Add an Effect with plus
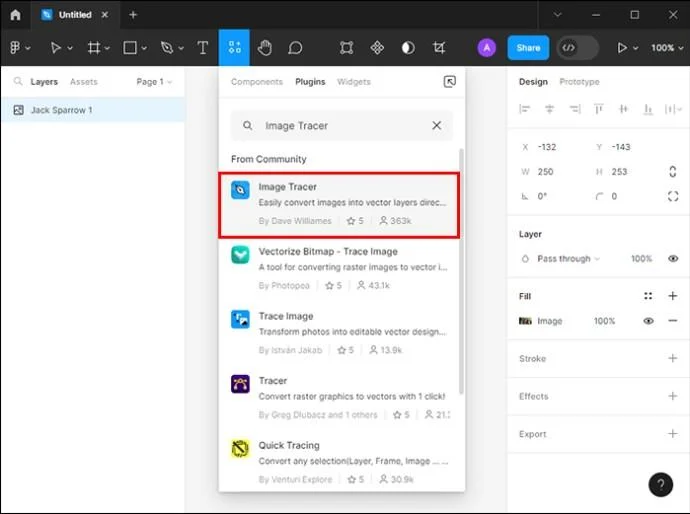The image size is (690, 514). tap(672, 396)
